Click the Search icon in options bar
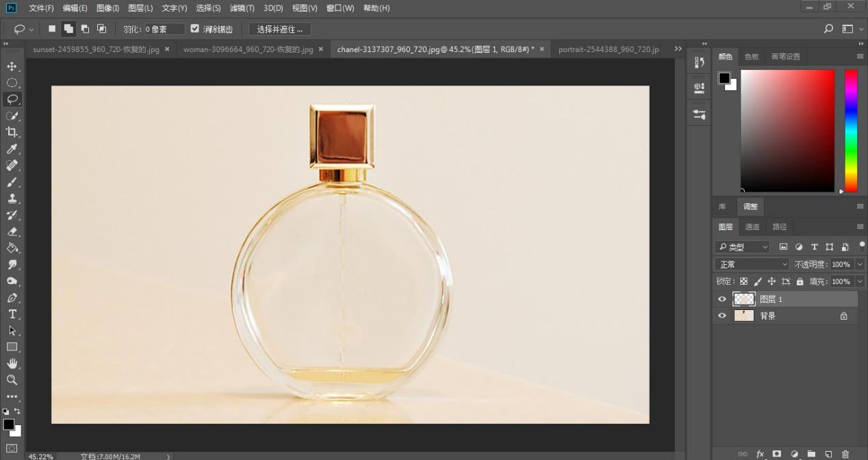Image resolution: width=868 pixels, height=460 pixels. click(x=828, y=29)
